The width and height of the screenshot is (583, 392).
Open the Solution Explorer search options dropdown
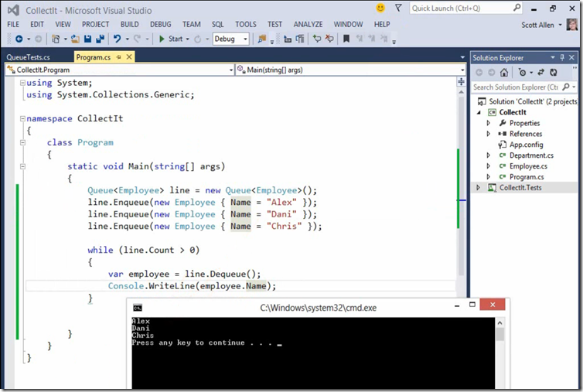(574, 87)
